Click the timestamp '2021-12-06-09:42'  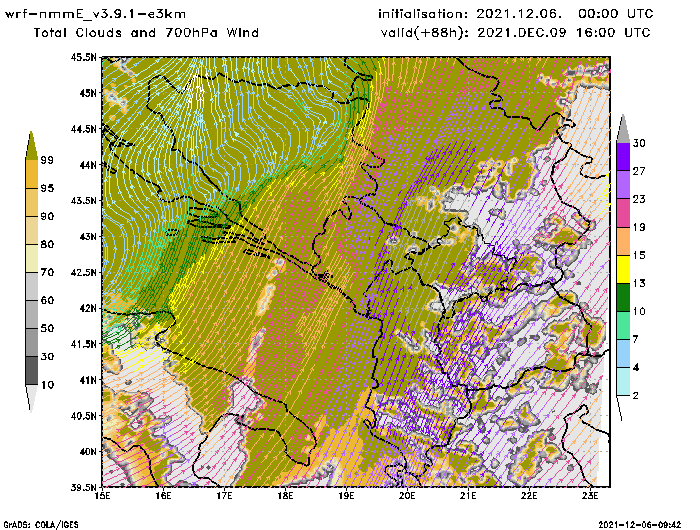[640, 525]
